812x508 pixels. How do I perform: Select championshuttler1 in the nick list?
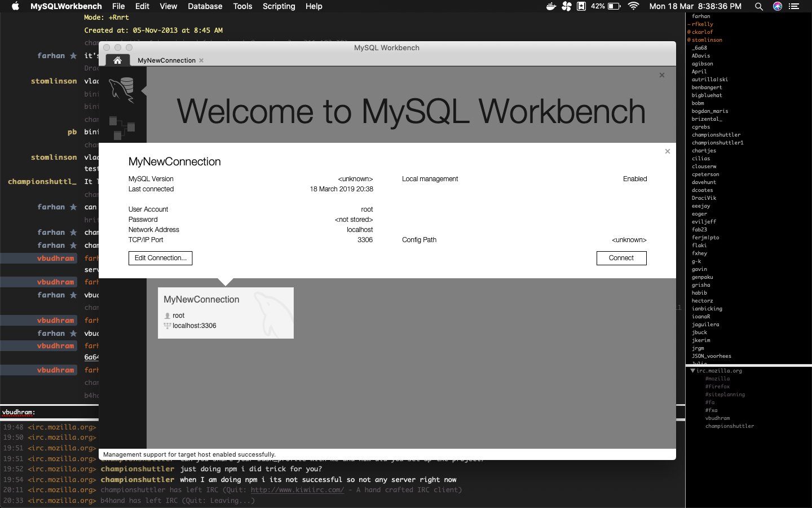click(x=717, y=143)
